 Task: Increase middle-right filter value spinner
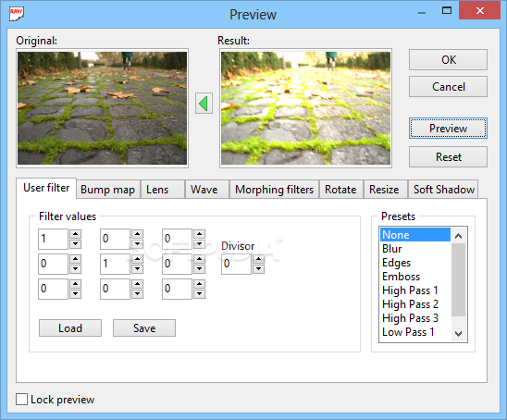point(200,259)
